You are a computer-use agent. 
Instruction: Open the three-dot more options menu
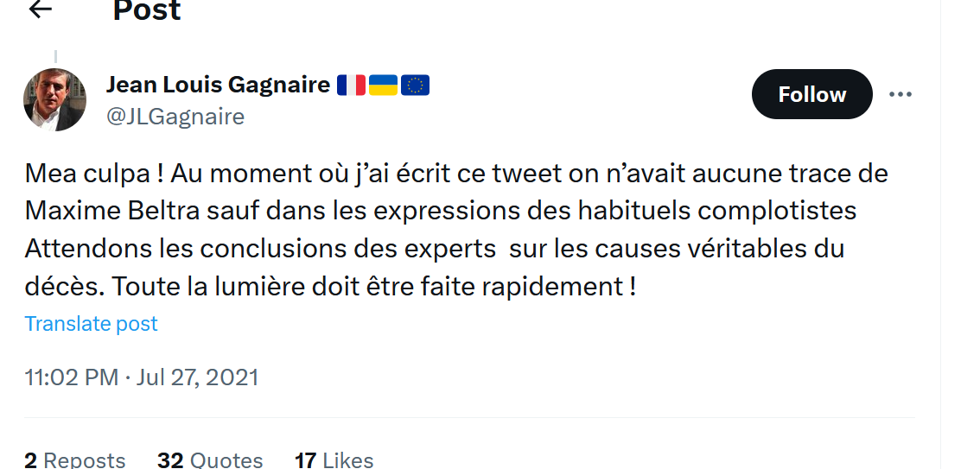pyautogui.click(x=900, y=94)
